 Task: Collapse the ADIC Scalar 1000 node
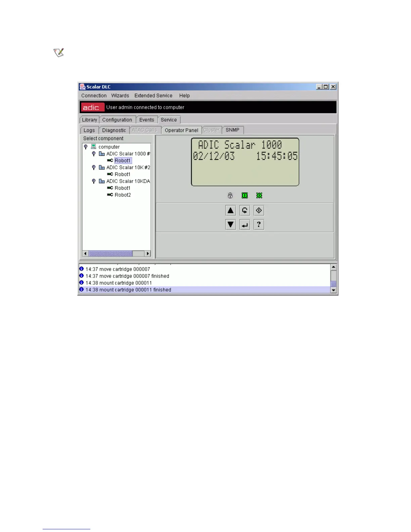[x=94, y=154]
